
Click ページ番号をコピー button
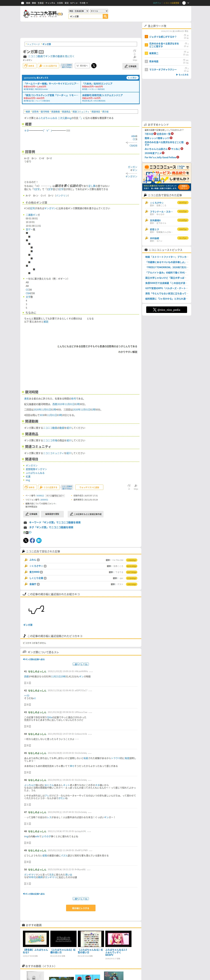[55, 496]
